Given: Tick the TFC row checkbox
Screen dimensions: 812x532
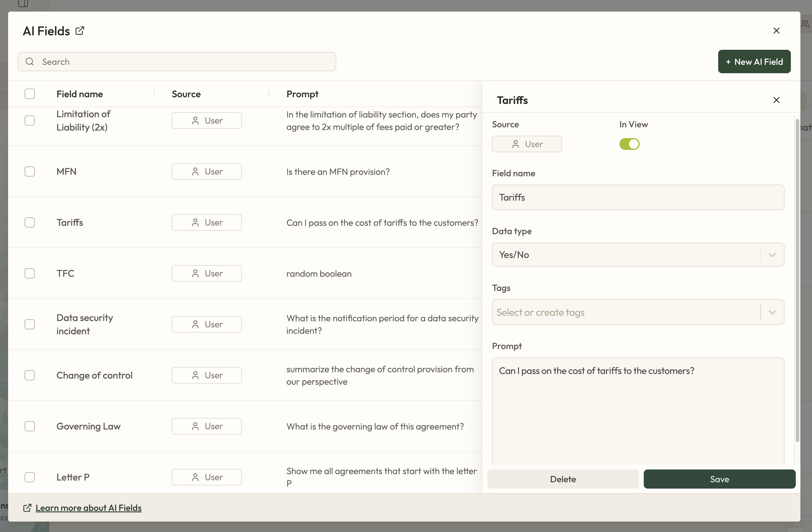Looking at the screenshot, I should pyautogui.click(x=30, y=274).
